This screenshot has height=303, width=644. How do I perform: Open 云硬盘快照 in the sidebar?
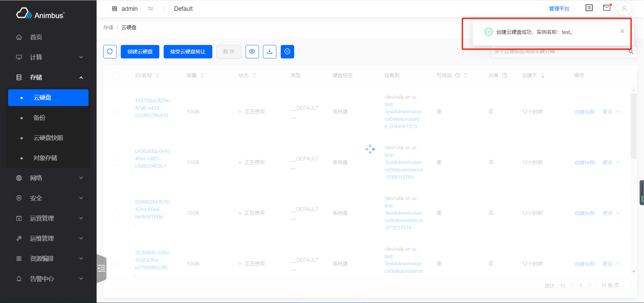[48, 138]
